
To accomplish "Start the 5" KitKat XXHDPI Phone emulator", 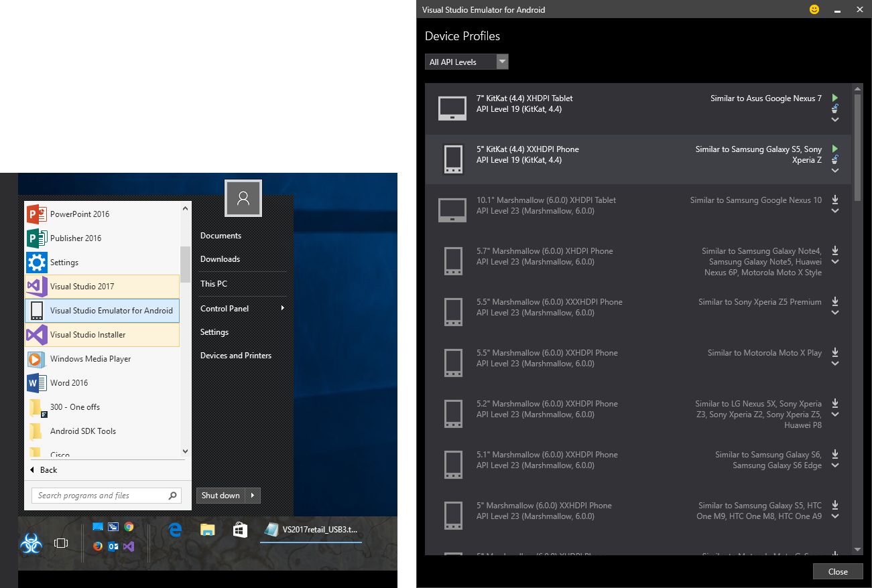I will pos(835,149).
